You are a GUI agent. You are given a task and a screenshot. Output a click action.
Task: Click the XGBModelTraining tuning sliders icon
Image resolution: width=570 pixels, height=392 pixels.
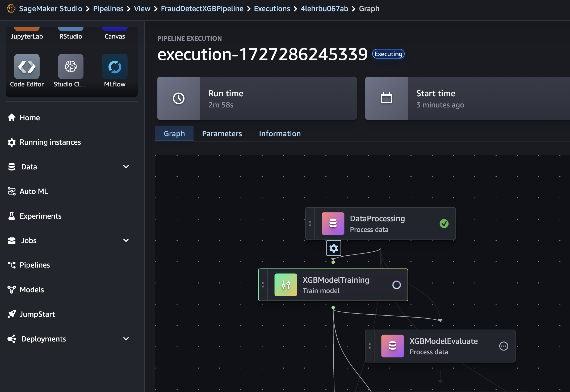pyautogui.click(x=286, y=285)
